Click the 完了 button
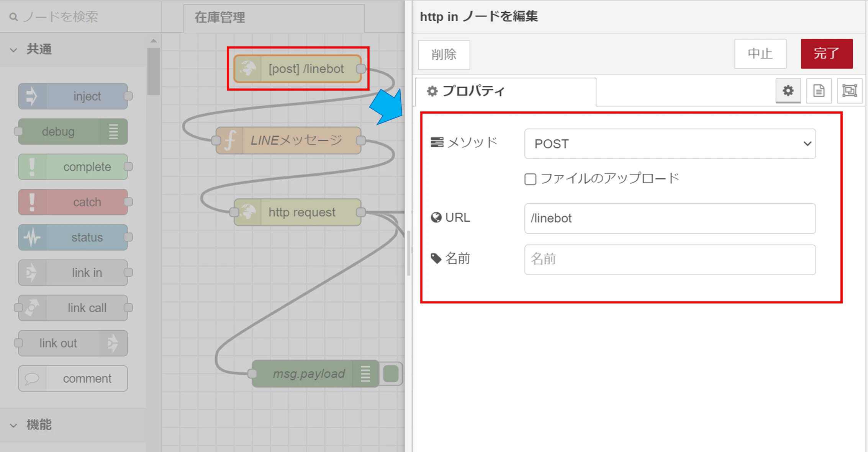Screen dimensions: 868x452 coord(827,54)
